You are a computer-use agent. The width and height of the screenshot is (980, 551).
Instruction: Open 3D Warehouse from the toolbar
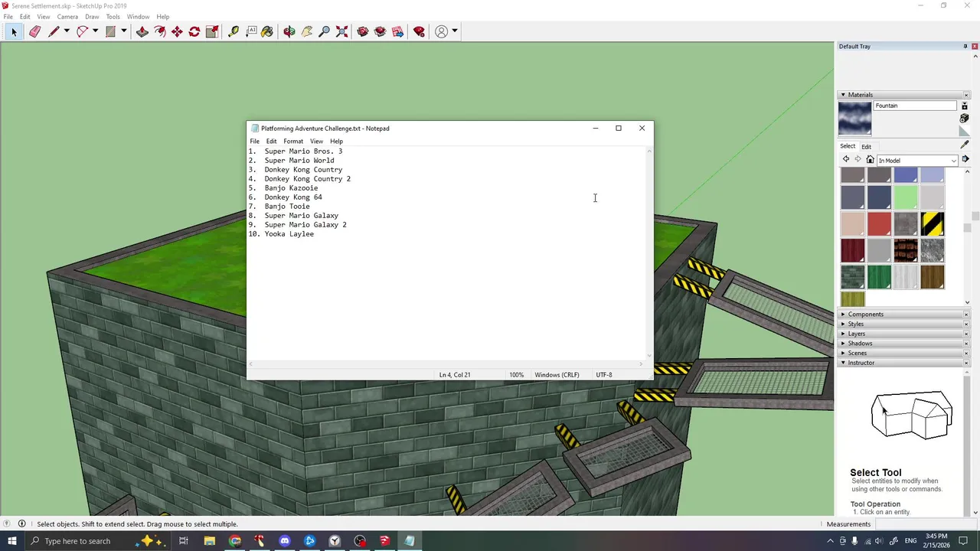363,31
